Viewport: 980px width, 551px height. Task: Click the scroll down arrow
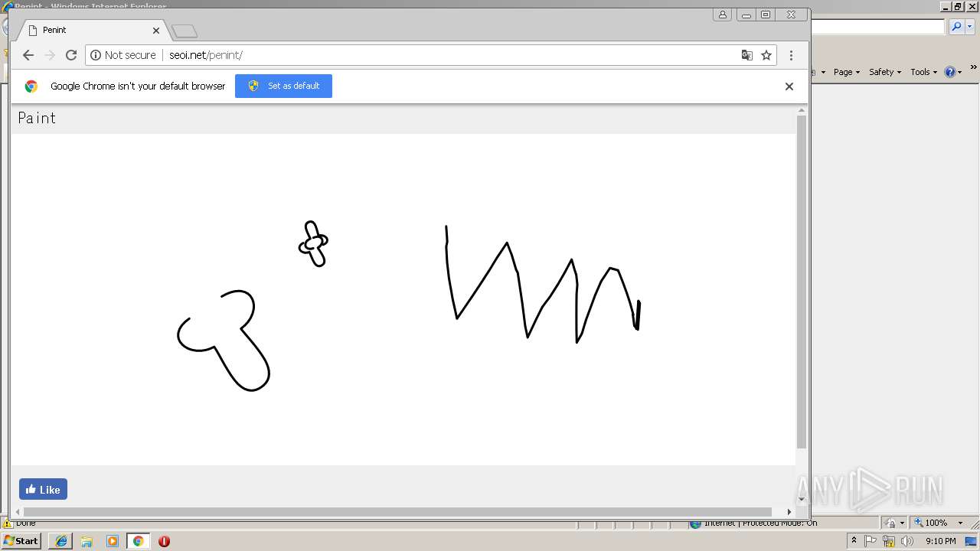[802, 499]
